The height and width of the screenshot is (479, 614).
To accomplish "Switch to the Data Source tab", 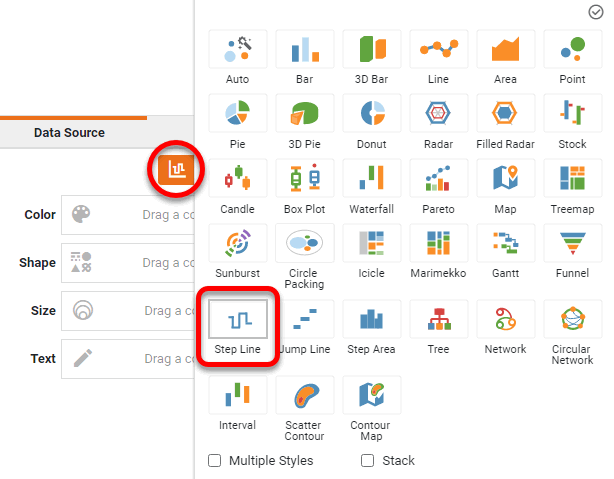I will tap(69, 132).
